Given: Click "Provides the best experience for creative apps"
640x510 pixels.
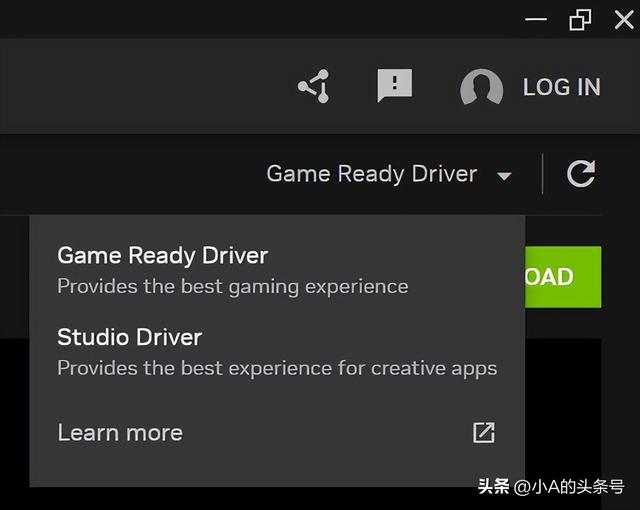Looking at the screenshot, I should (x=276, y=368).
